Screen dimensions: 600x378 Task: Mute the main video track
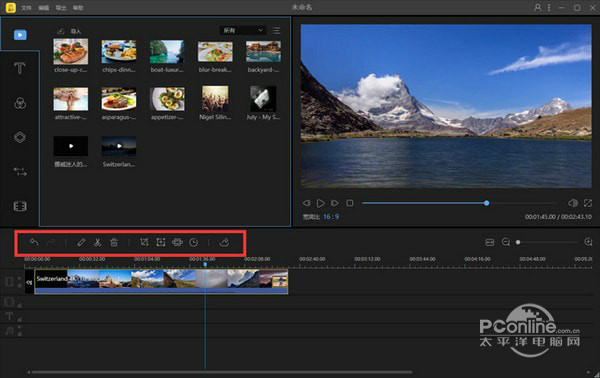pyautogui.click(x=19, y=279)
